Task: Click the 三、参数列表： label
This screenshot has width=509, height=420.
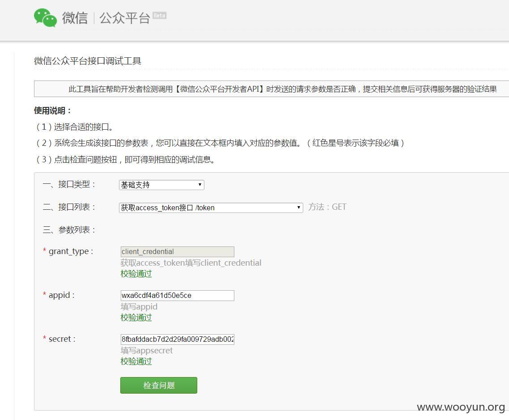Action: point(69,230)
